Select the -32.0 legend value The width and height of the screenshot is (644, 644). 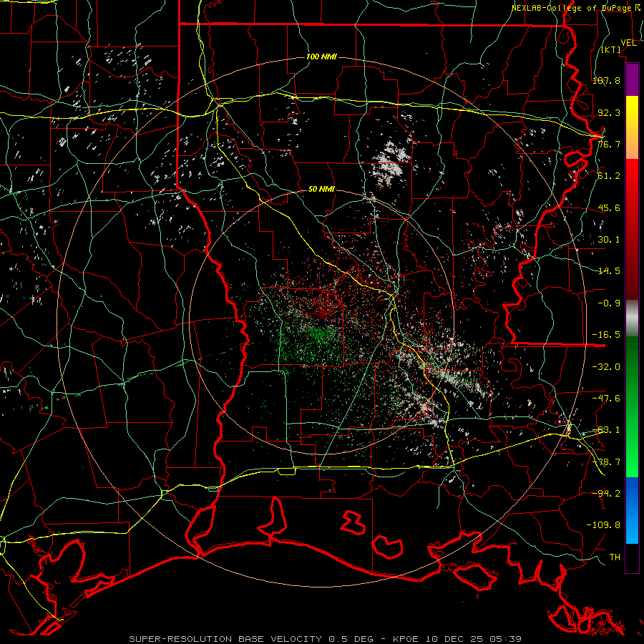pyautogui.click(x=606, y=367)
